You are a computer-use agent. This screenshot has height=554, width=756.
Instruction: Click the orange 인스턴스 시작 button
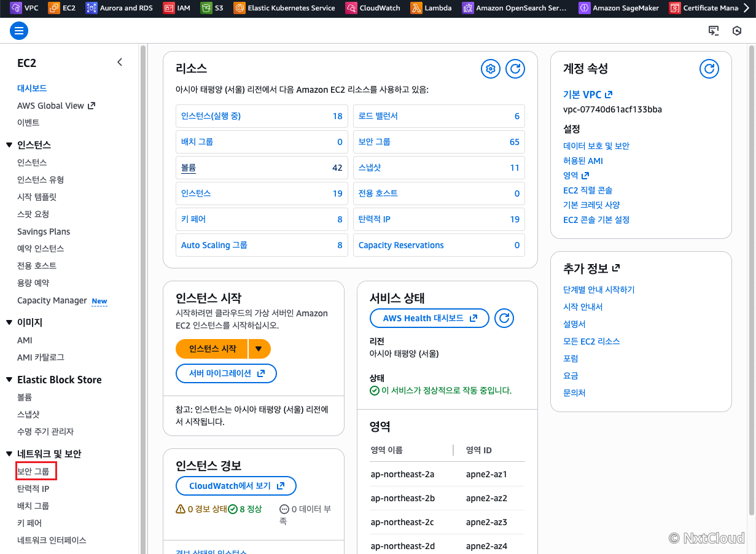pos(212,349)
